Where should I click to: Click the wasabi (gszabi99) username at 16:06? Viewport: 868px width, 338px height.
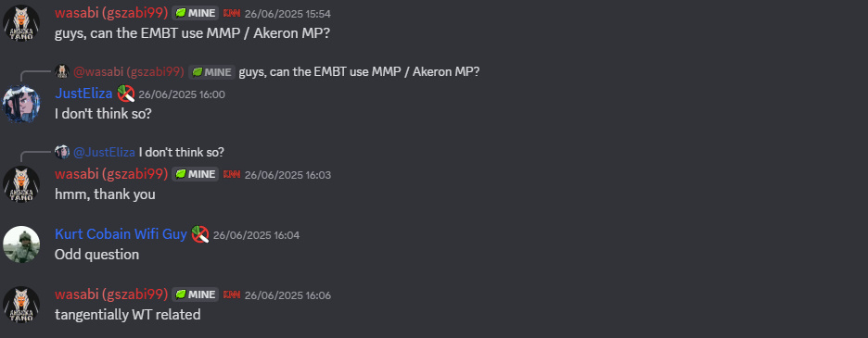pos(111,294)
